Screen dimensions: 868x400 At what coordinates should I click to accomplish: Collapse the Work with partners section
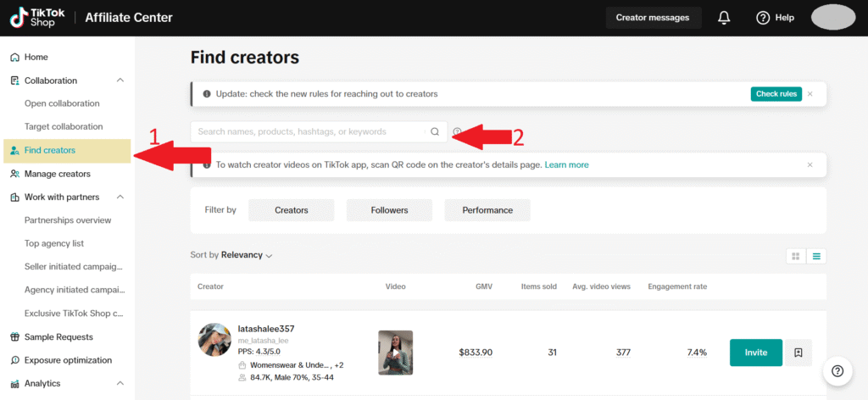(120, 197)
